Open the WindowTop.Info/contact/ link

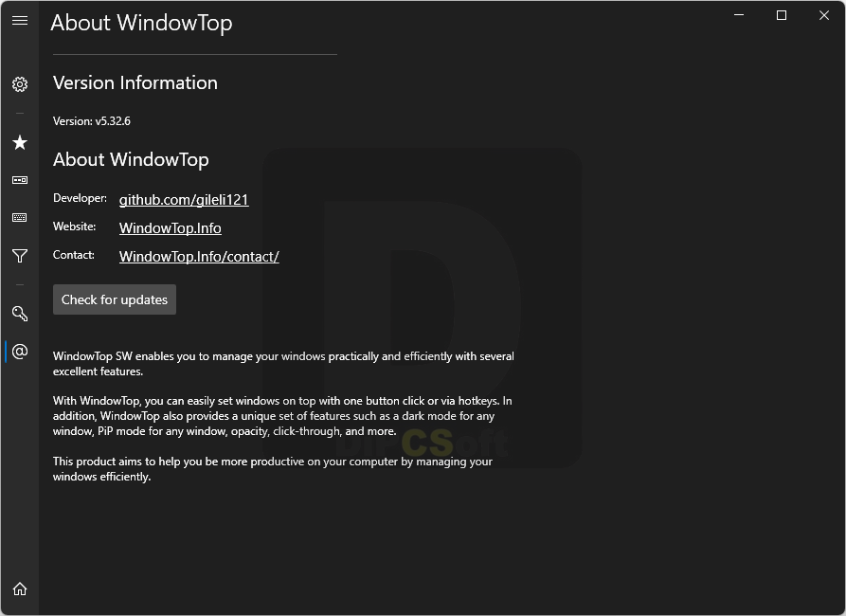(199, 257)
